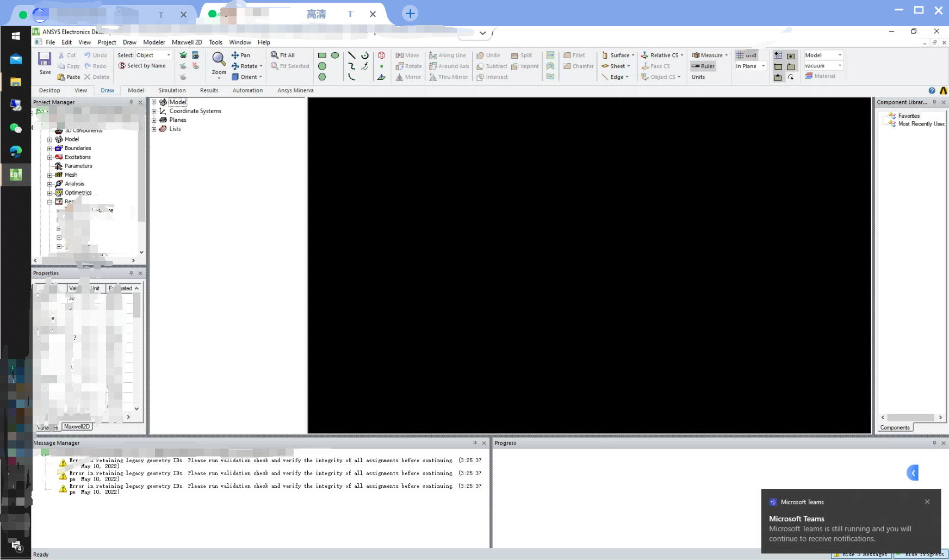Screen dimensions: 949x560
Task: Expand the Planes tree node
Action: tap(154, 120)
